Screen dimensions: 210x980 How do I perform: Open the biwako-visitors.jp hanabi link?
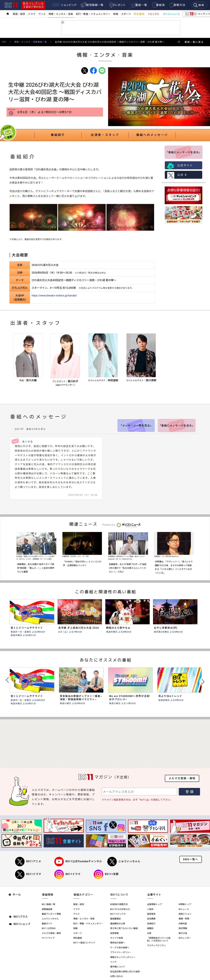54,296
